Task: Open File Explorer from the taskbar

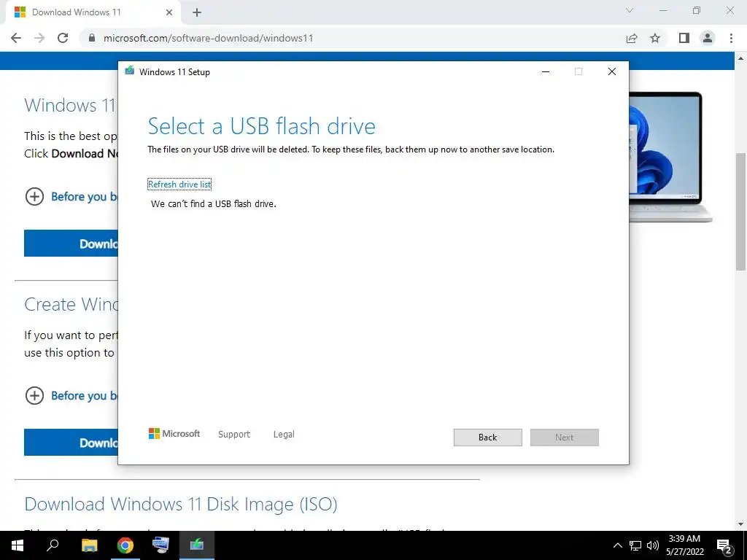Action: [89, 545]
